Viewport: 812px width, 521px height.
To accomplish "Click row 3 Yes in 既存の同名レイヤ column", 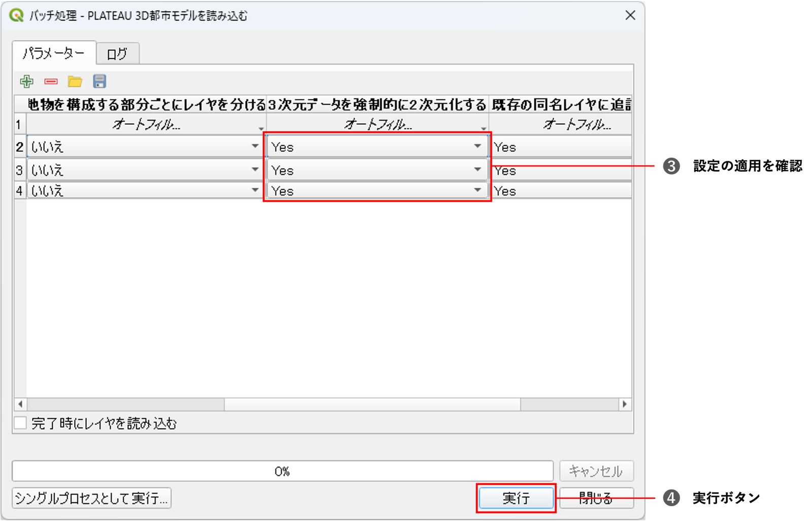I will pos(561,170).
